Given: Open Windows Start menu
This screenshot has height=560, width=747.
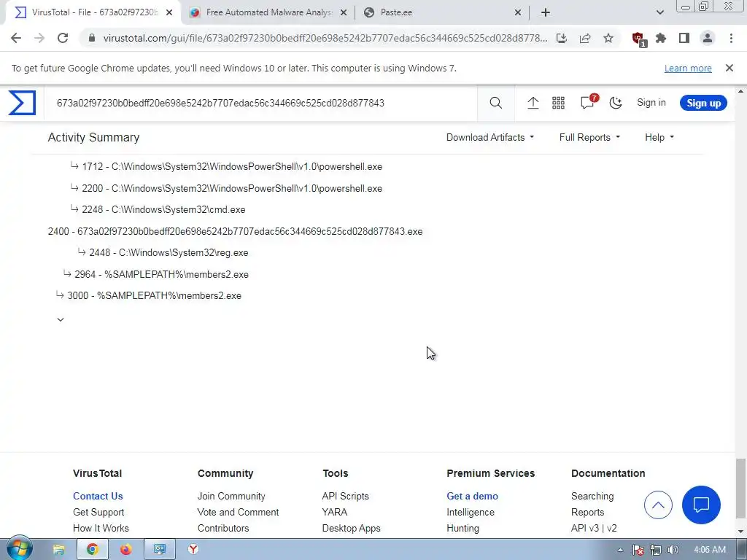Looking at the screenshot, I should click(19, 549).
